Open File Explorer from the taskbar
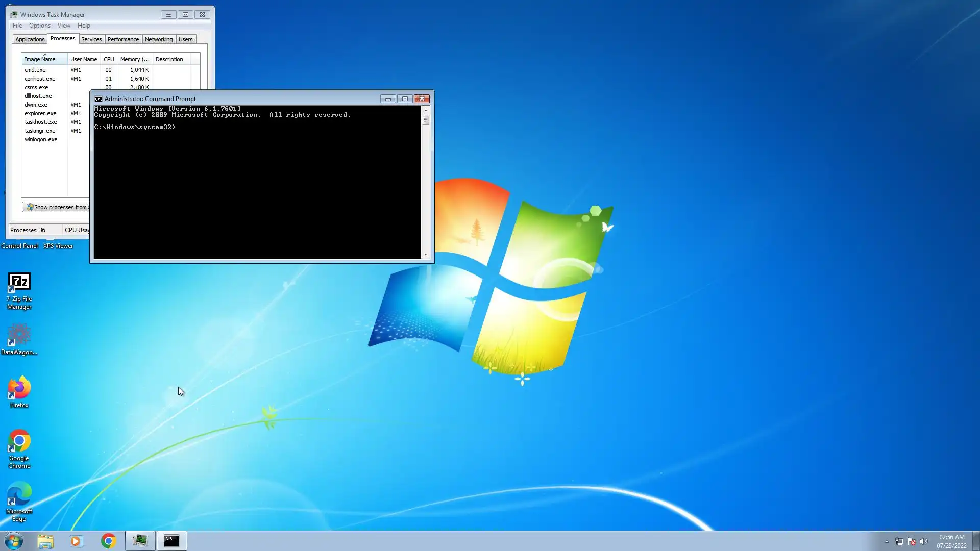The height and width of the screenshot is (551, 980). click(x=45, y=541)
